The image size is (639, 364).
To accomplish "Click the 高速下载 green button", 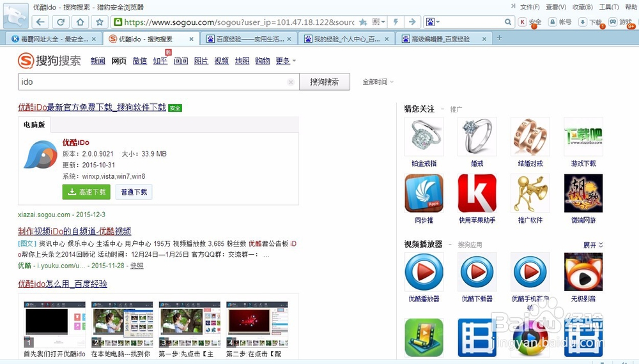I will pos(86,192).
